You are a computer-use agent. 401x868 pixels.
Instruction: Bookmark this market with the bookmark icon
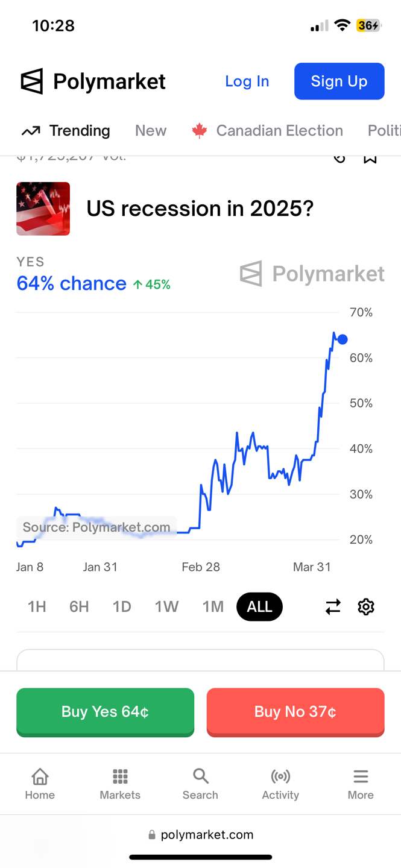(370, 159)
